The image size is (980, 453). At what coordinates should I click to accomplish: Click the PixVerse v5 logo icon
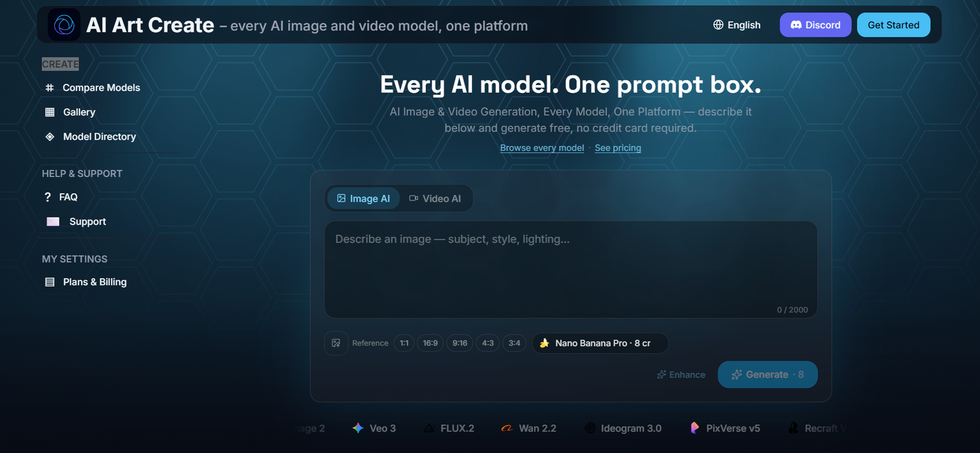[x=695, y=428]
